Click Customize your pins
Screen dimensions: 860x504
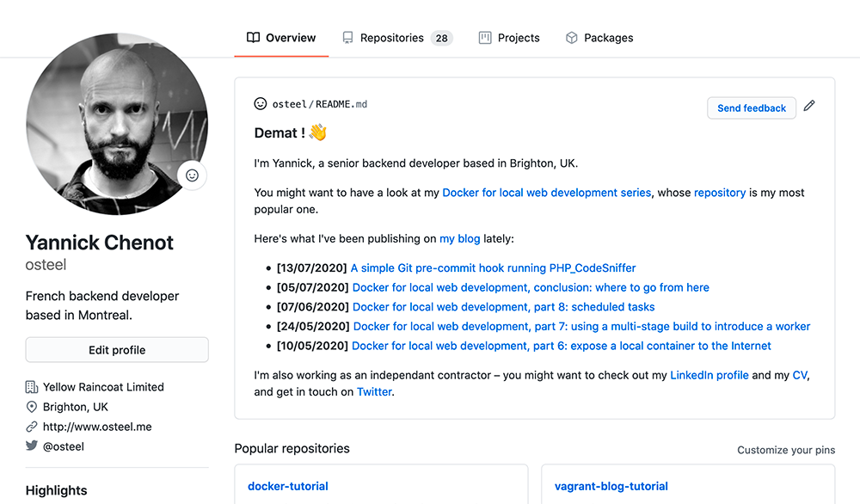click(786, 450)
